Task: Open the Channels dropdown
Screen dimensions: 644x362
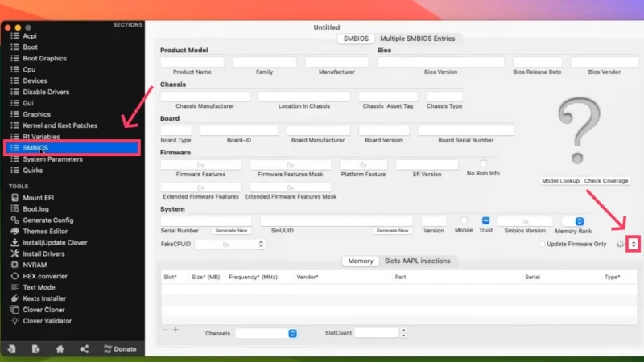Action: pyautogui.click(x=292, y=333)
